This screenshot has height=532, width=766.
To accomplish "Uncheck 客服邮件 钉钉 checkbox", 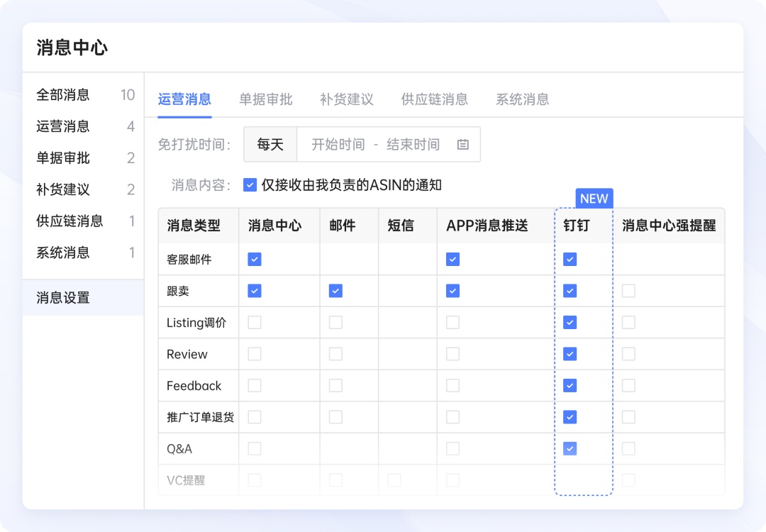I will click(x=570, y=259).
